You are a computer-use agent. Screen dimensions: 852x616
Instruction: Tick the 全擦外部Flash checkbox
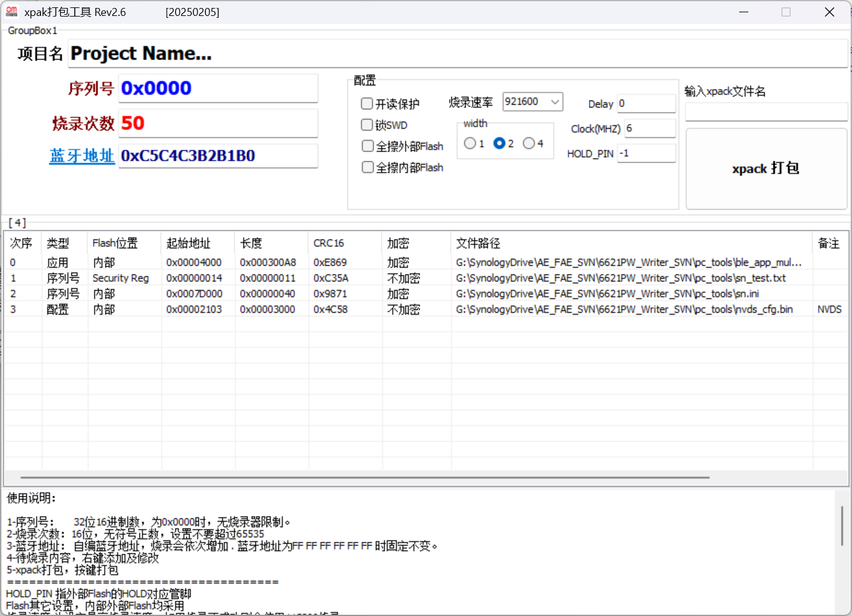tap(368, 146)
